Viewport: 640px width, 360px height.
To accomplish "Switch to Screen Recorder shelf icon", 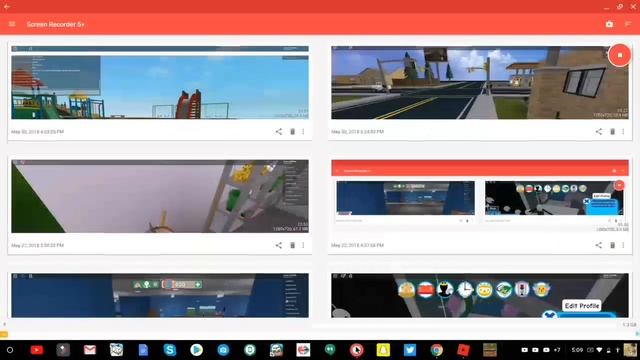I will (356, 350).
